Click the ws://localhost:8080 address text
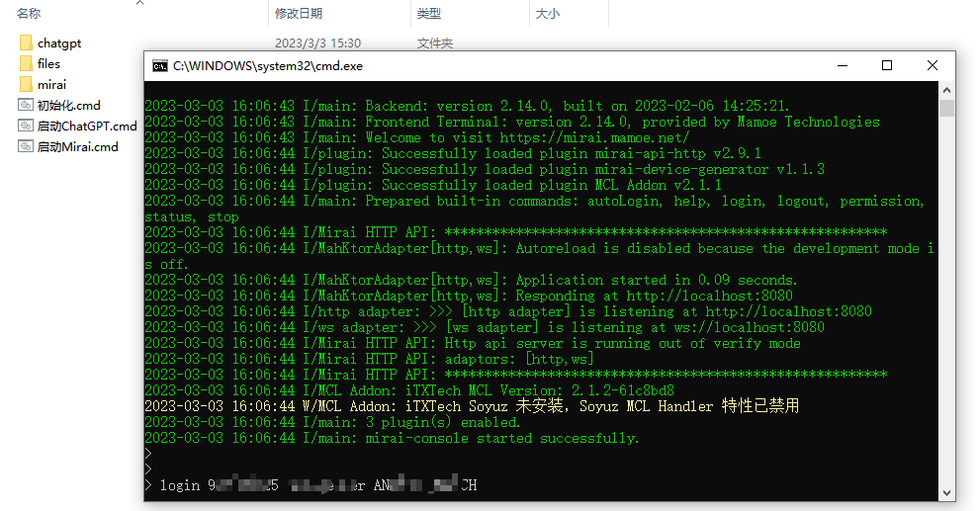This screenshot has height=511, width=980. (749, 327)
